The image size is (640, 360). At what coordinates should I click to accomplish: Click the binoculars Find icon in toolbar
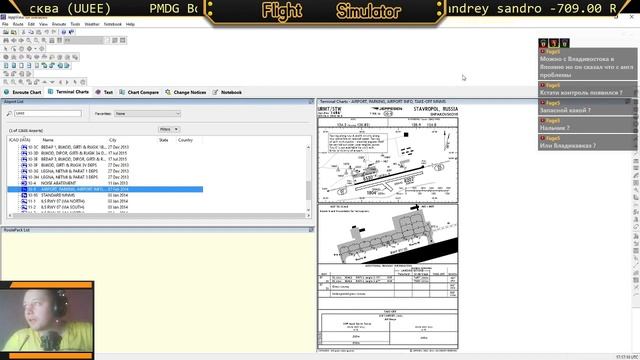pos(6,40)
